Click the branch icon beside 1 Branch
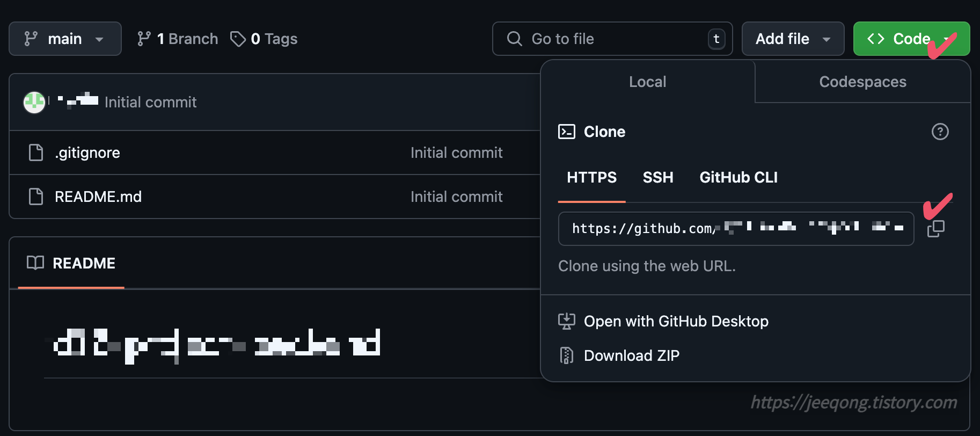The width and height of the screenshot is (980, 436). point(144,39)
